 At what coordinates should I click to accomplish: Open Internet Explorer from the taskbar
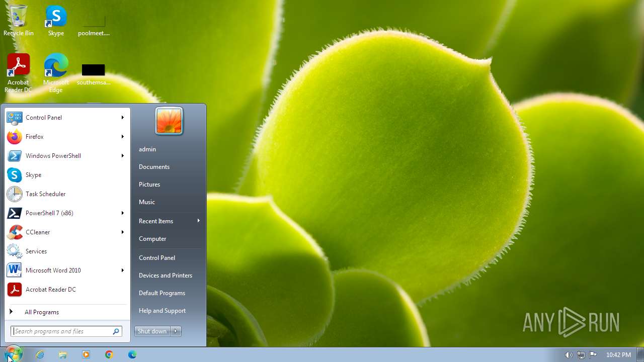pyautogui.click(x=40, y=354)
